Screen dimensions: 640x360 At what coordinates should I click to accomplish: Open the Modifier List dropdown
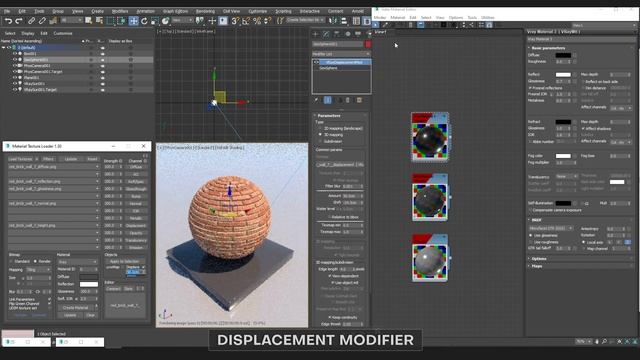tap(341, 54)
